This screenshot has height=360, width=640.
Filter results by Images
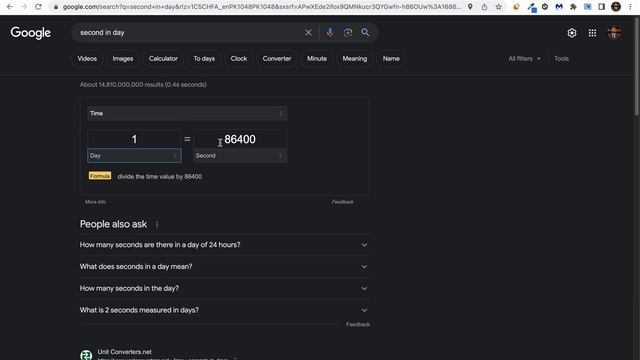click(122, 59)
